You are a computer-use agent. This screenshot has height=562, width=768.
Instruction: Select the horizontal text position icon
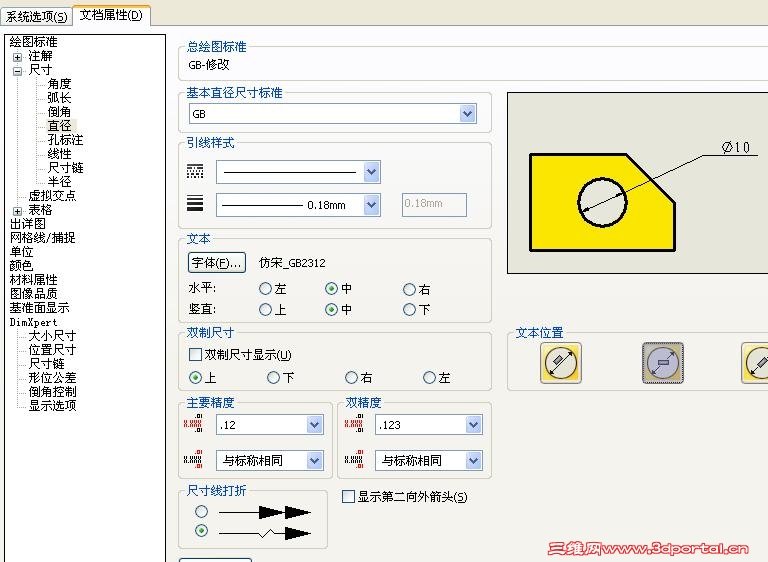[x=663, y=363]
